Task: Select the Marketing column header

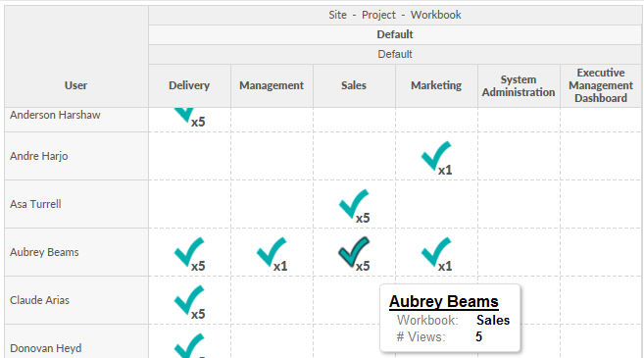Action: (436, 85)
